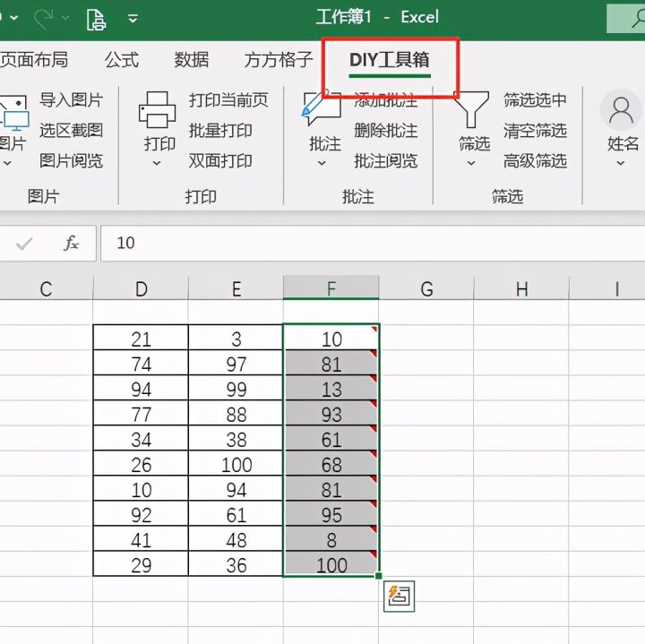Click the Quick Analysis icon below table
Image resolution: width=645 pixels, height=644 pixels.
pos(399,597)
